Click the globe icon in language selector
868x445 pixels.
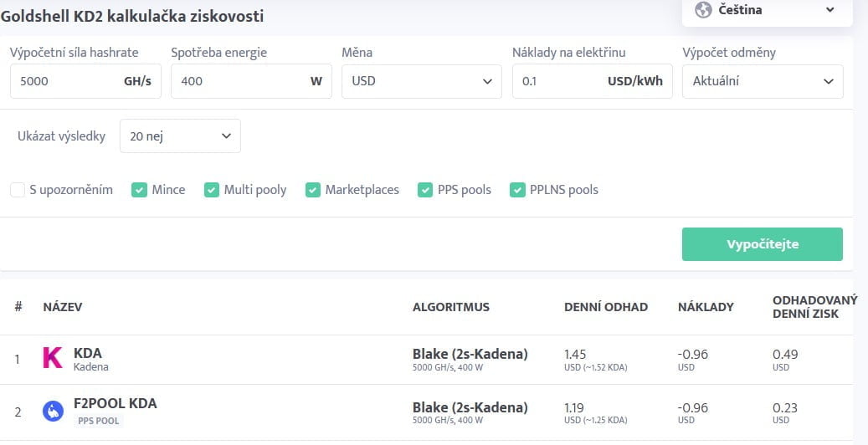(x=703, y=10)
